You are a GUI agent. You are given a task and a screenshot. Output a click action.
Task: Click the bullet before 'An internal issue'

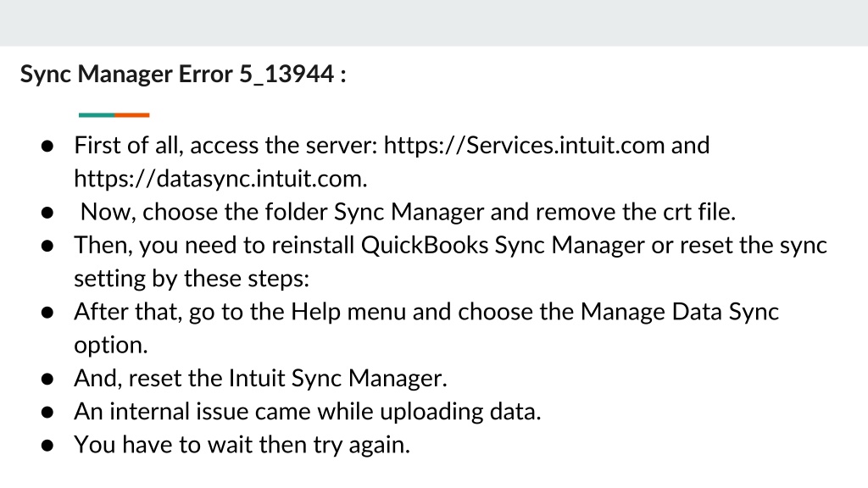pos(47,413)
